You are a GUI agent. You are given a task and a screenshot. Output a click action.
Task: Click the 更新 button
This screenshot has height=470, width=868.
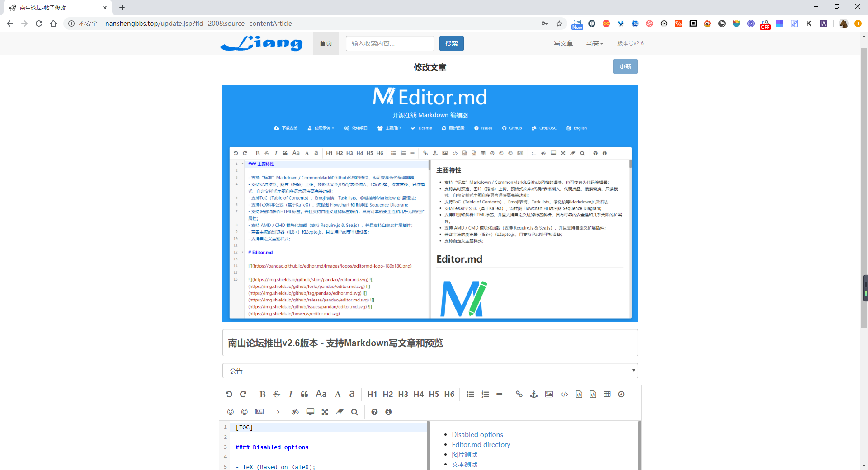[626, 66]
